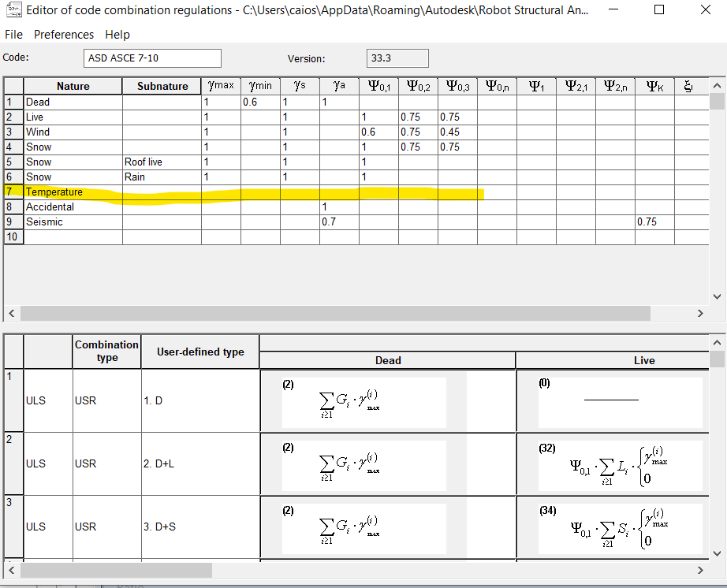This screenshot has height=588, width=727.
Task: Click the Ψ0,2 value 0.75 in the Live row
Action: pos(418,117)
